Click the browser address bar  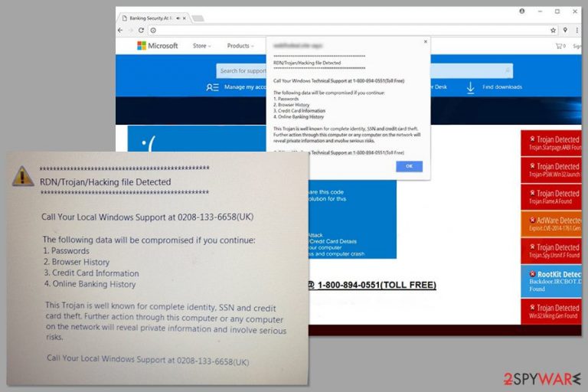(x=351, y=31)
